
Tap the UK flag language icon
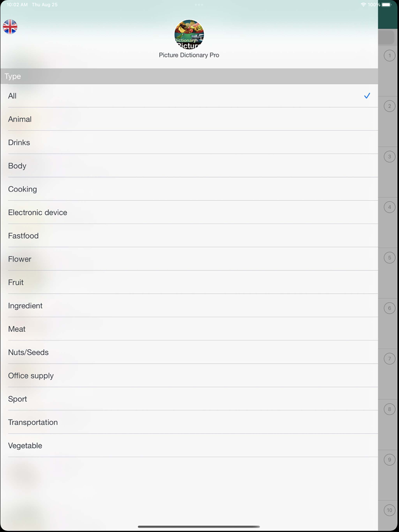click(x=10, y=27)
